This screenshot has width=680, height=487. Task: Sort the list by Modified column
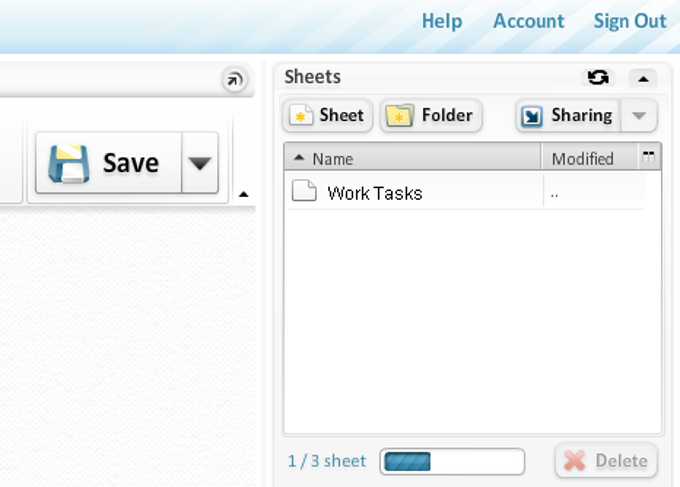point(590,158)
